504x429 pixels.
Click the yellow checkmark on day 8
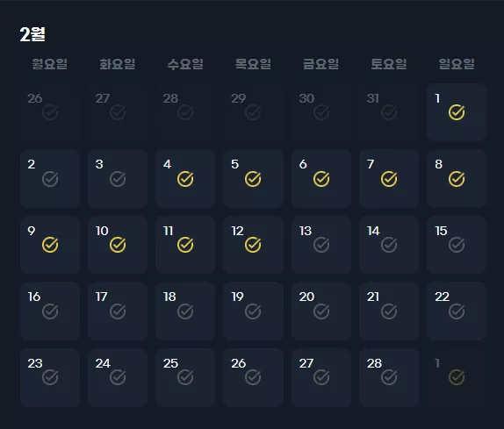[x=457, y=179]
